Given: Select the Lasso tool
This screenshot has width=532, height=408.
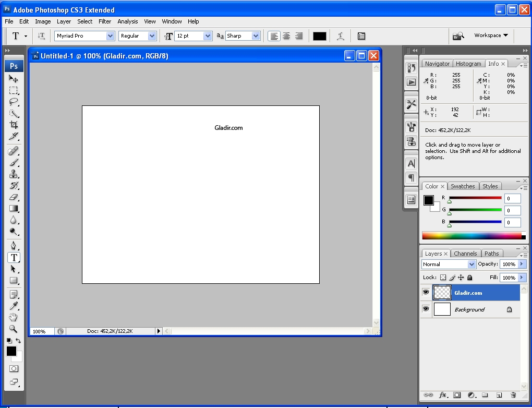Looking at the screenshot, I should click(x=14, y=102).
